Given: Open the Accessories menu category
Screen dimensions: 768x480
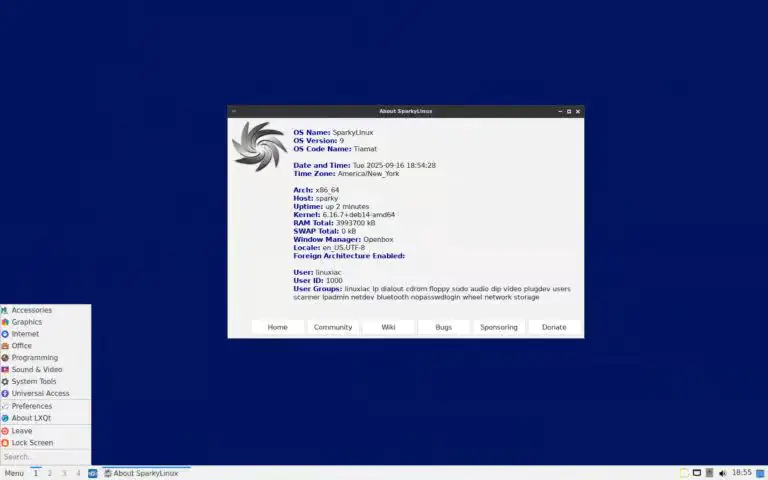Looking at the screenshot, I should point(31,310).
